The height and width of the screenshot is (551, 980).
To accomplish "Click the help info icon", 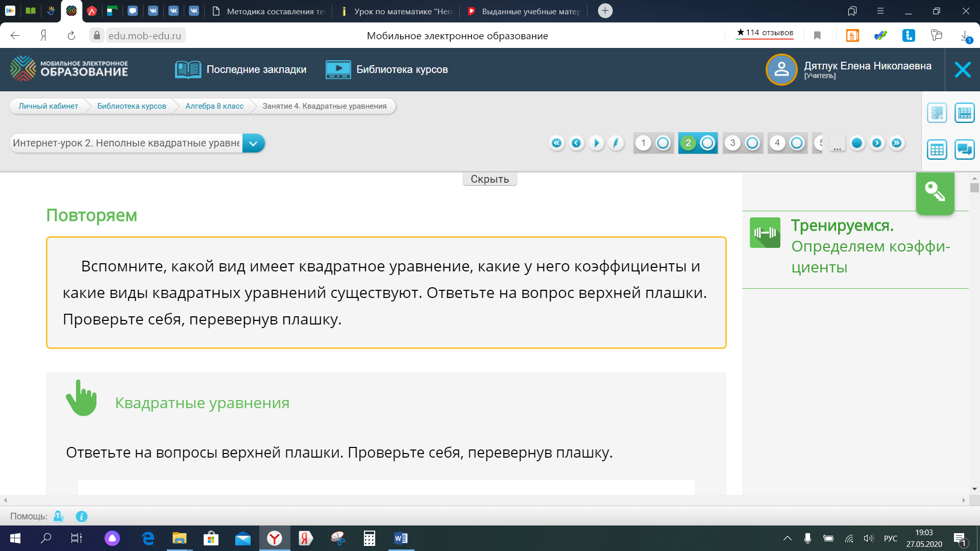I will pos(82,516).
